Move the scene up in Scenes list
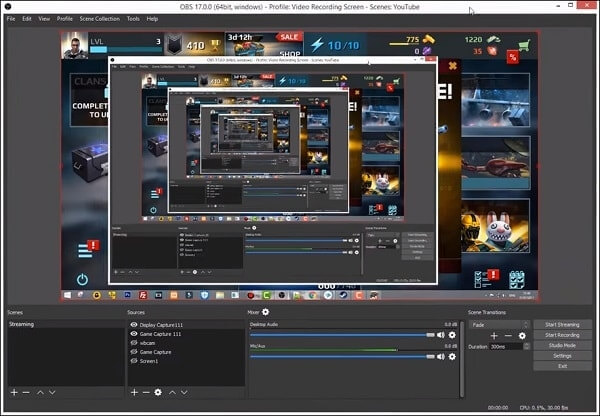The image size is (600, 416). 40,392
